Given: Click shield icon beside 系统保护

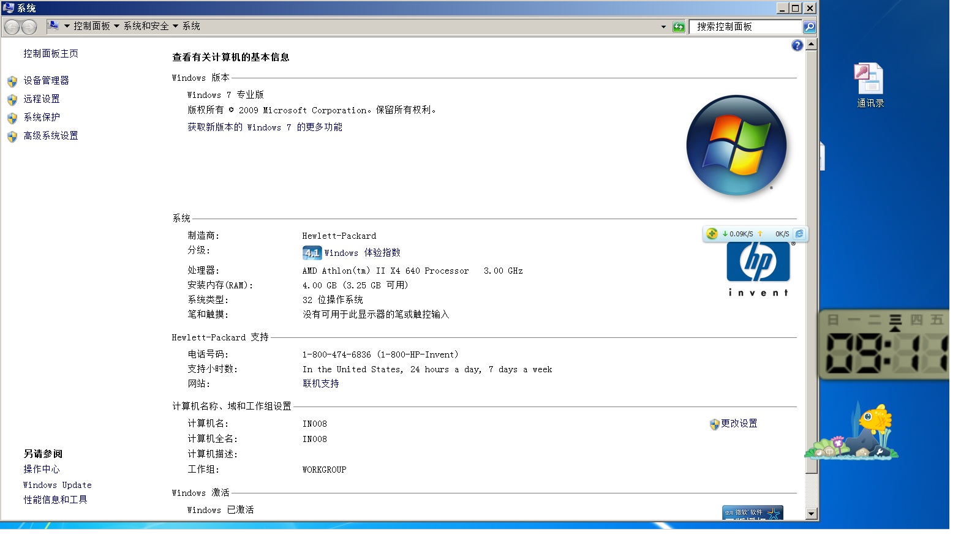Looking at the screenshot, I should click(12, 118).
